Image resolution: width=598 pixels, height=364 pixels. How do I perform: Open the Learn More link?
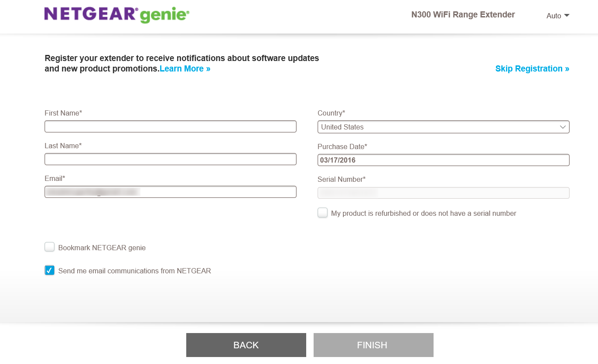[x=185, y=68]
